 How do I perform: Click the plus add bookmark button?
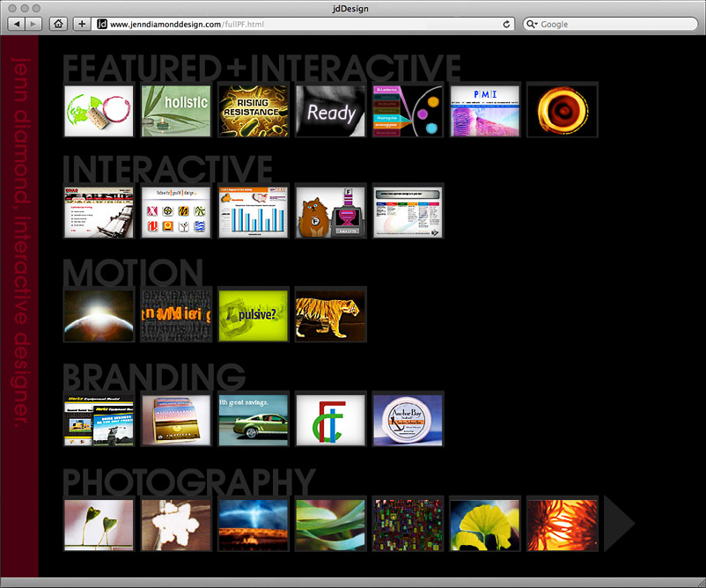tap(81, 24)
